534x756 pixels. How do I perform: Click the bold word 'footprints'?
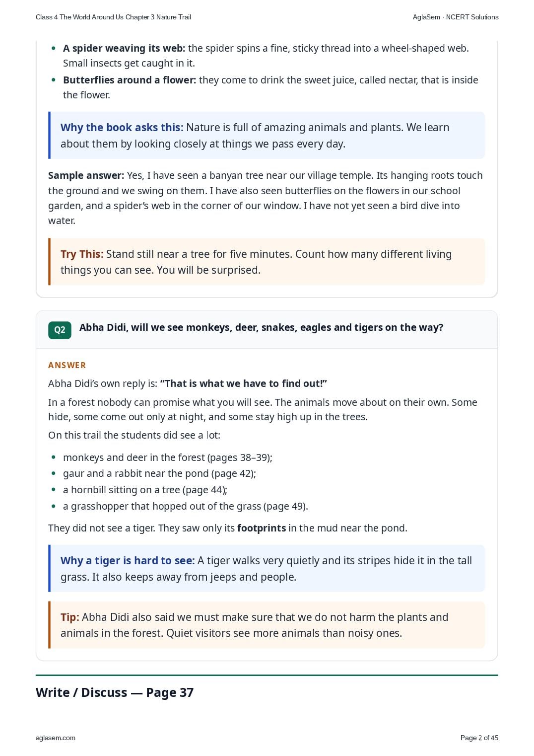(x=262, y=528)
